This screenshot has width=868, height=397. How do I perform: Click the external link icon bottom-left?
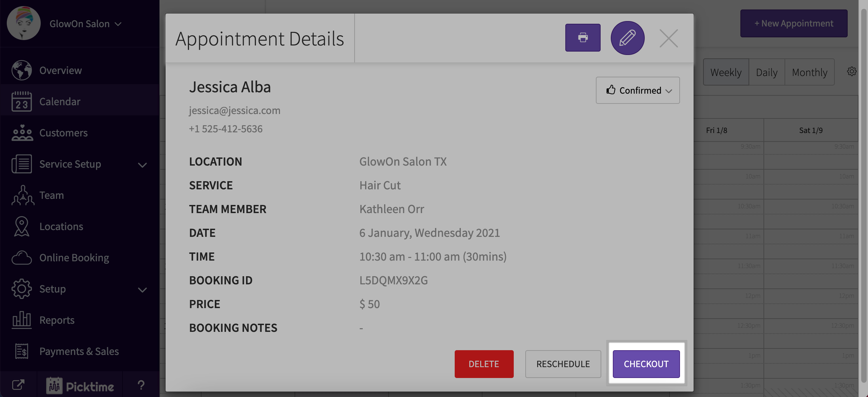(18, 384)
